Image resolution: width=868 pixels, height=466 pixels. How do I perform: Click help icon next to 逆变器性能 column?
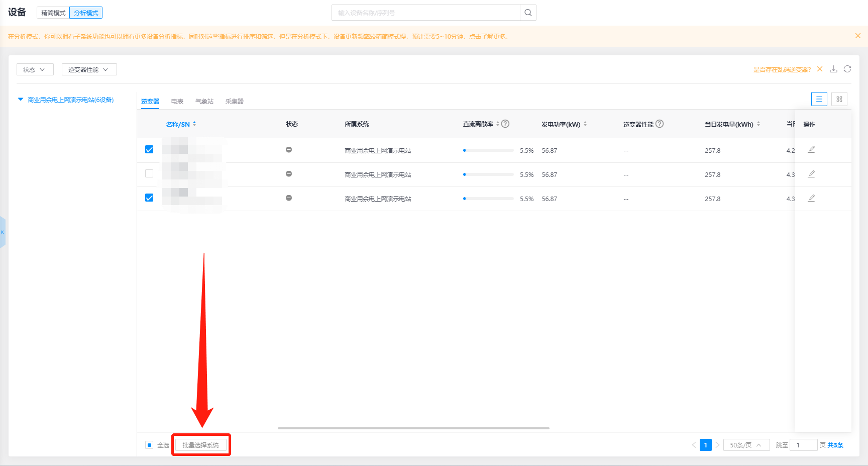point(660,124)
